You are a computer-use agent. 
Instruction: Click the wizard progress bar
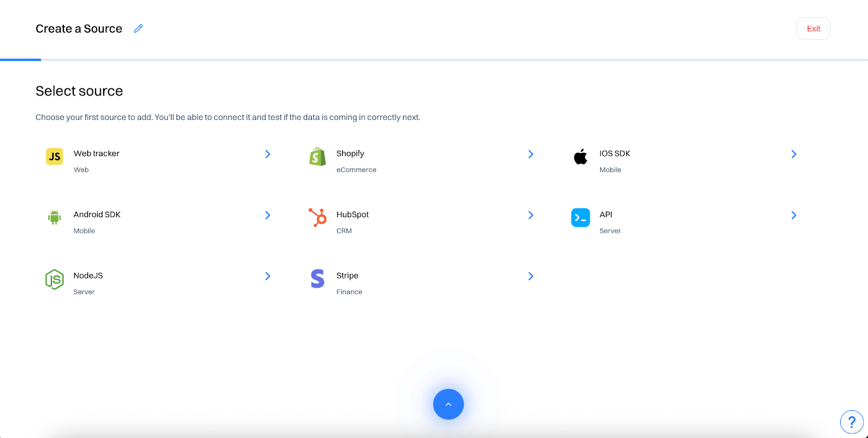434,60
